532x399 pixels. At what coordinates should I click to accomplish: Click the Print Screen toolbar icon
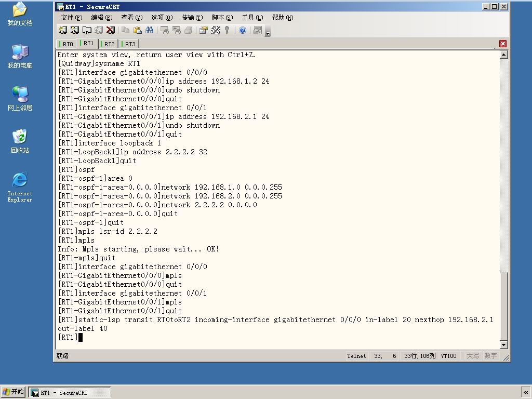165,30
